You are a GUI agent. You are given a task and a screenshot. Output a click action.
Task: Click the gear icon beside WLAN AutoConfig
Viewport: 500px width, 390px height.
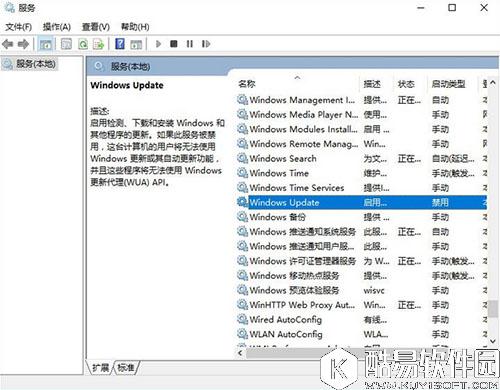coord(242,334)
